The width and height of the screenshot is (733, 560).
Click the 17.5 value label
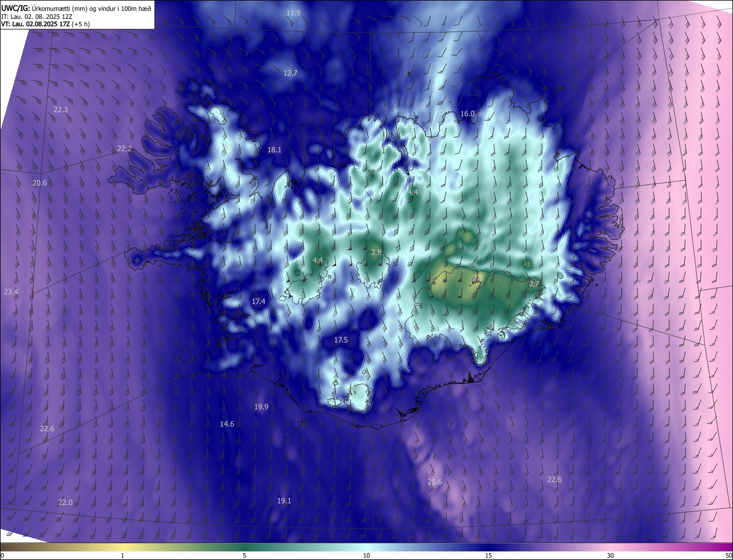341,340
